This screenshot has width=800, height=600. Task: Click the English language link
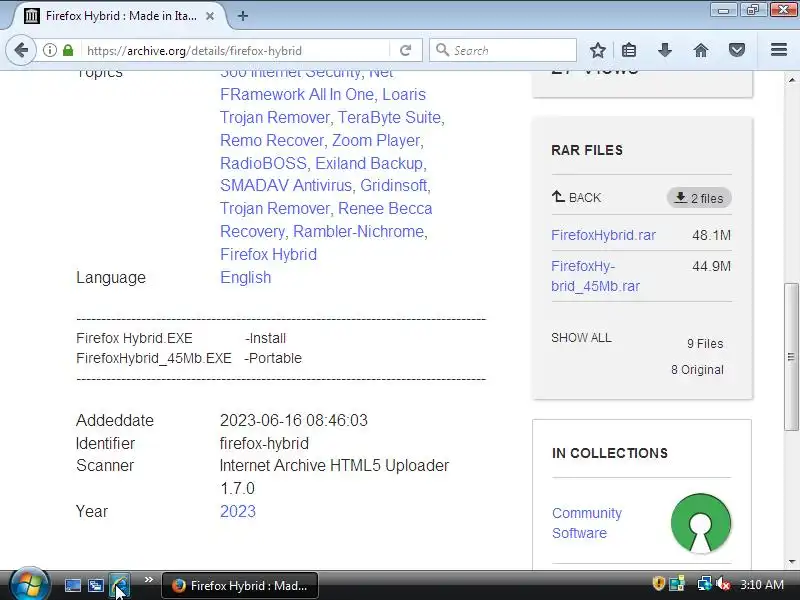click(x=245, y=277)
